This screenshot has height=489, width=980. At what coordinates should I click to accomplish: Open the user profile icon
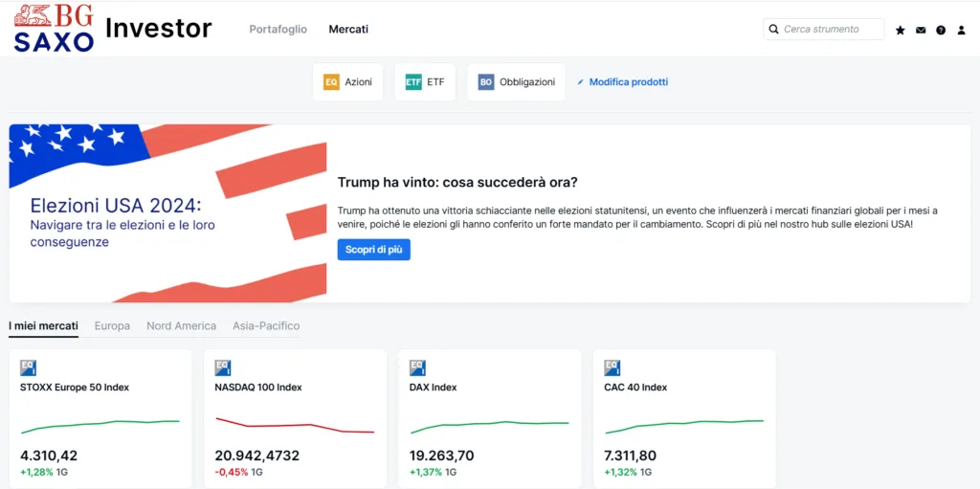961,30
